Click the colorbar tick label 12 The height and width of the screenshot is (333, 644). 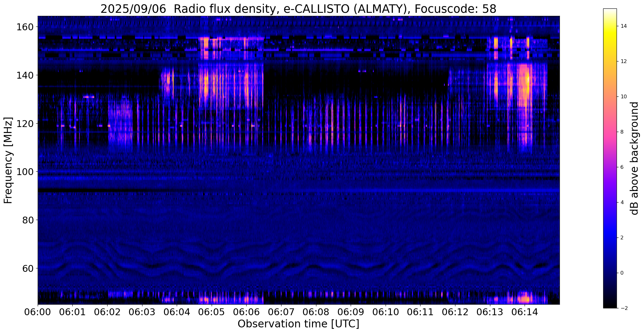[624, 61]
